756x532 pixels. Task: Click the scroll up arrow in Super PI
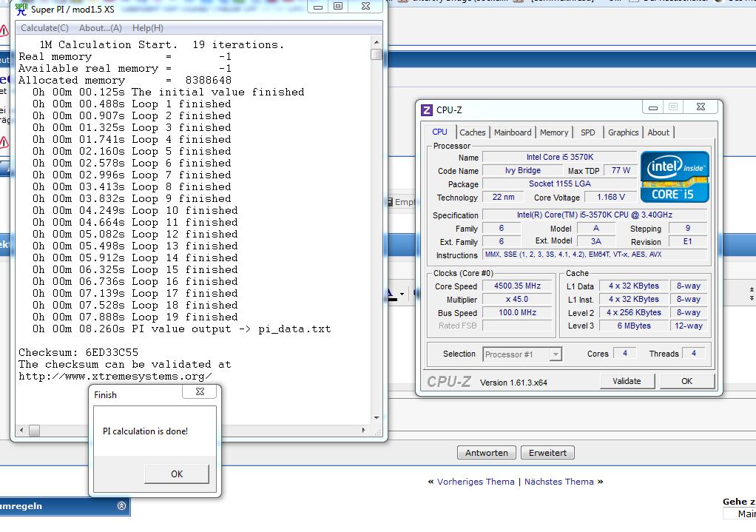377,42
